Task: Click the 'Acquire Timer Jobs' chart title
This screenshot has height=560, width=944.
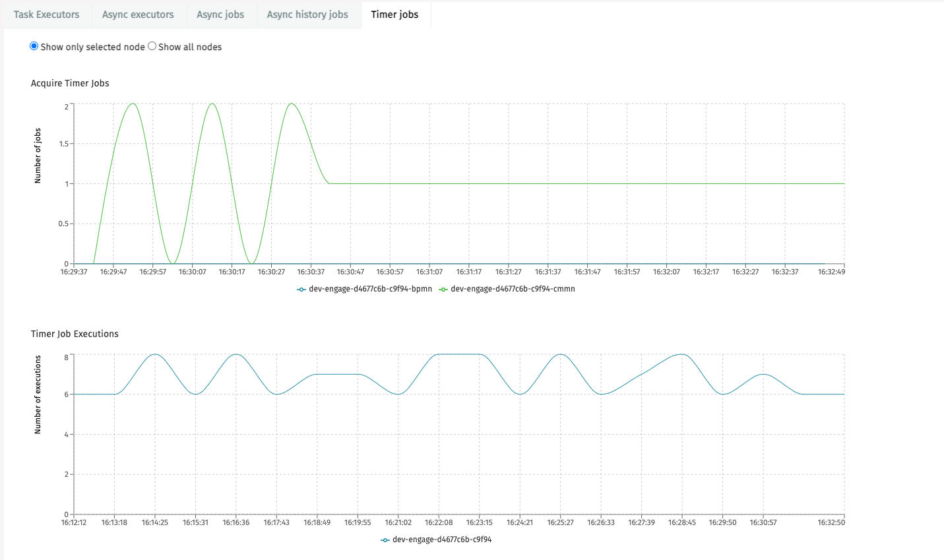Action: click(70, 83)
